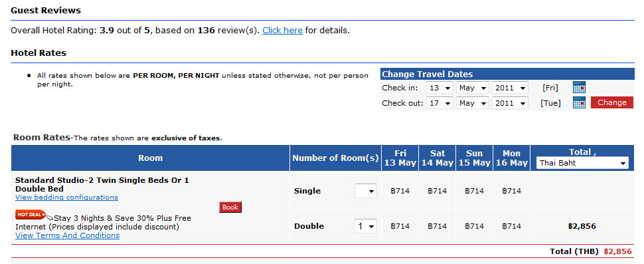This screenshot has height=264, width=644.
Task: Open the Double room quantity dropdown
Action: point(366,226)
